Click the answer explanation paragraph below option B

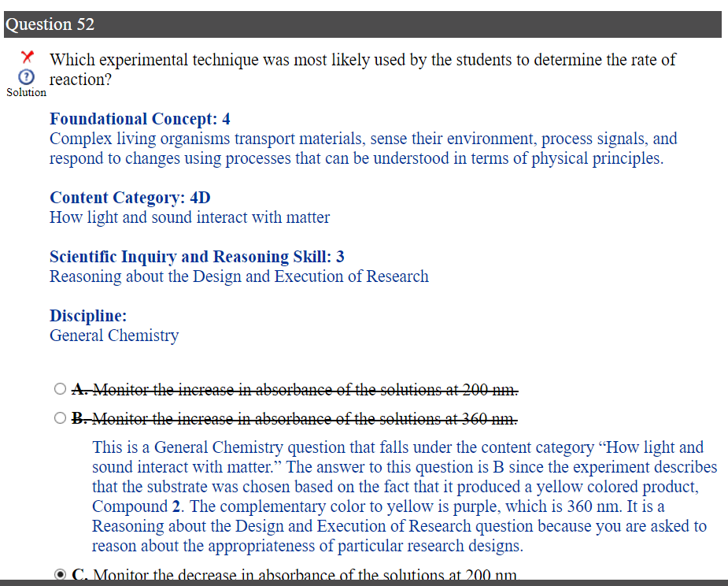pos(401,496)
